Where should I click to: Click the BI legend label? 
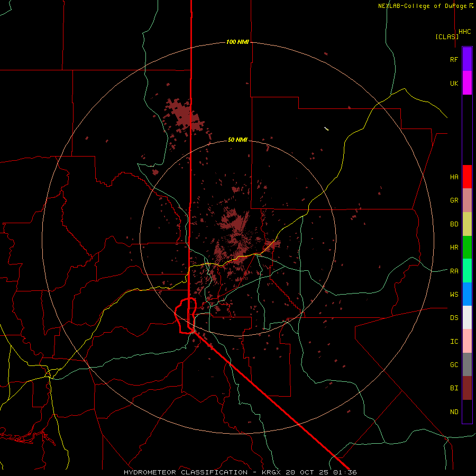pyautogui.click(x=454, y=388)
